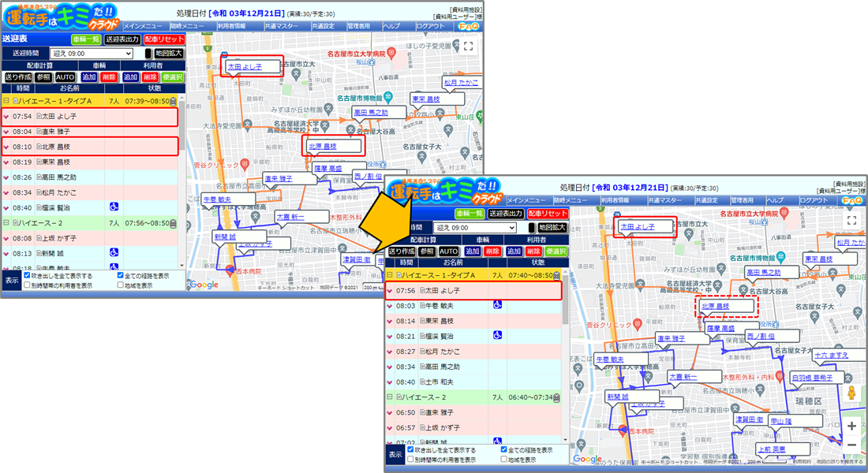Click ログアウト in front window menu bar
Screen dimensions: 868x473
click(x=814, y=200)
